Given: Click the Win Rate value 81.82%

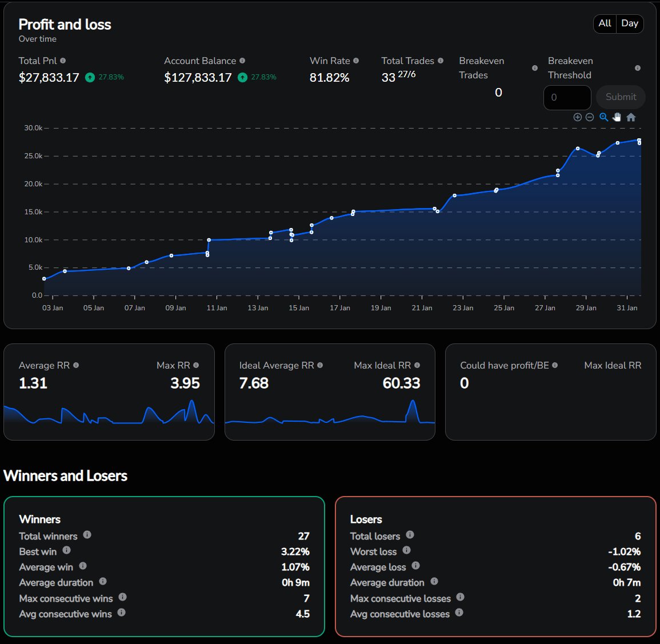Looking at the screenshot, I should pos(330,78).
